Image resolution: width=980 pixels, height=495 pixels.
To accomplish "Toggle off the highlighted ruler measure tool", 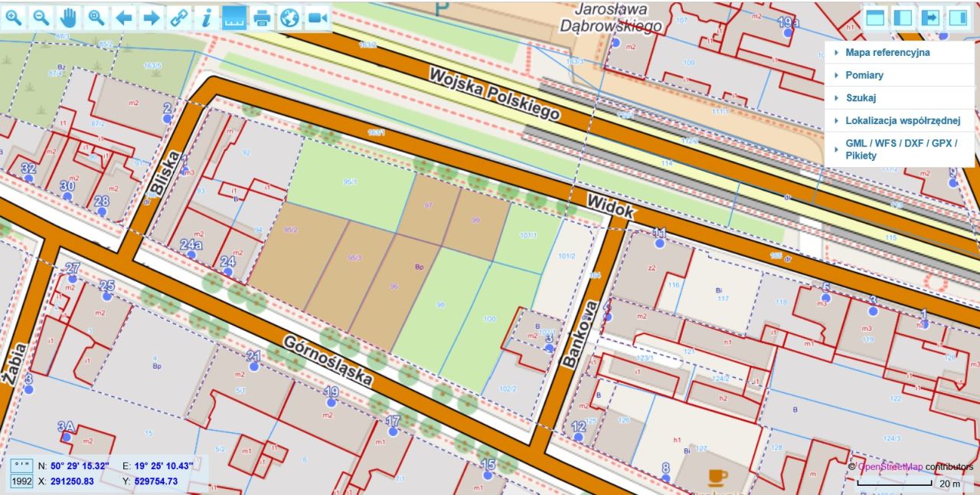I will coord(234,17).
